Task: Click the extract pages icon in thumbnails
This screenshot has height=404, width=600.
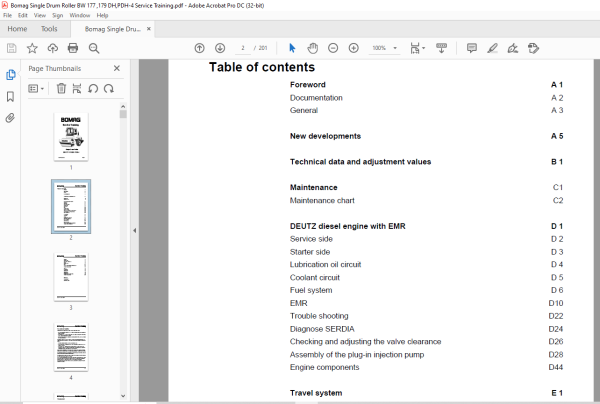Action: (x=77, y=89)
